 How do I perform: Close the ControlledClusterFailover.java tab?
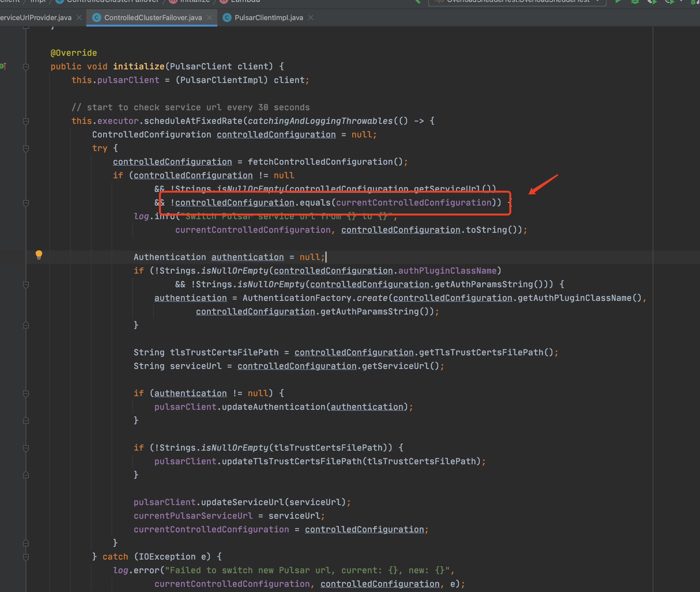point(210,18)
